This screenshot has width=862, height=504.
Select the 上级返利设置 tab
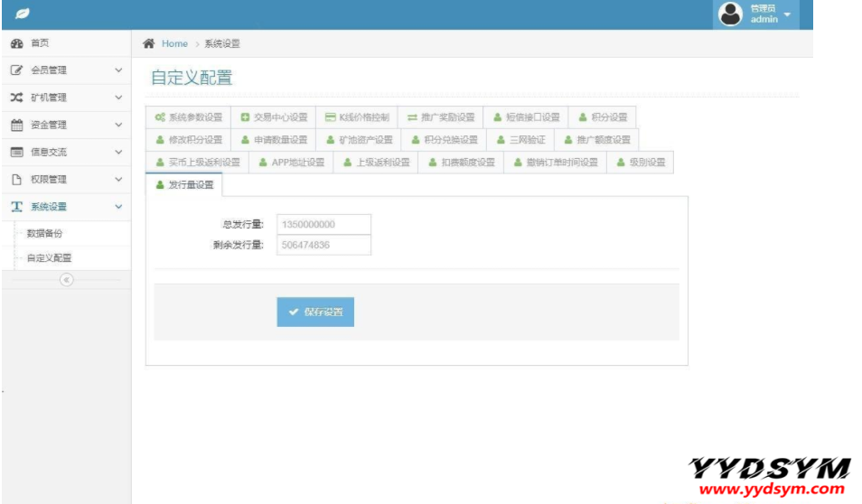[376, 163]
